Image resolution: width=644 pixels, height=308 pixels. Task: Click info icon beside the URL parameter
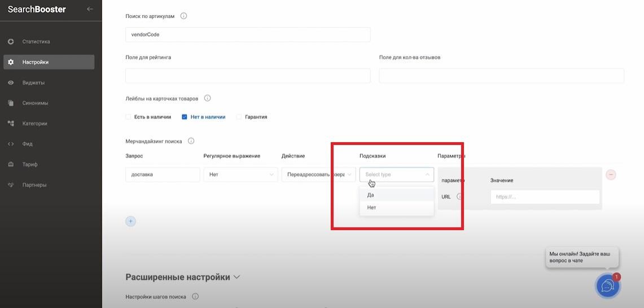(x=459, y=197)
